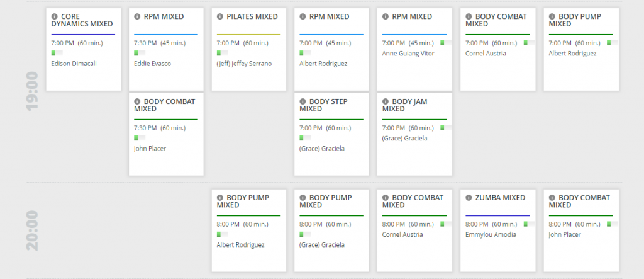Open Zumba Mixed class title
Image resolution: width=644 pixels, height=279 pixels.
click(500, 198)
